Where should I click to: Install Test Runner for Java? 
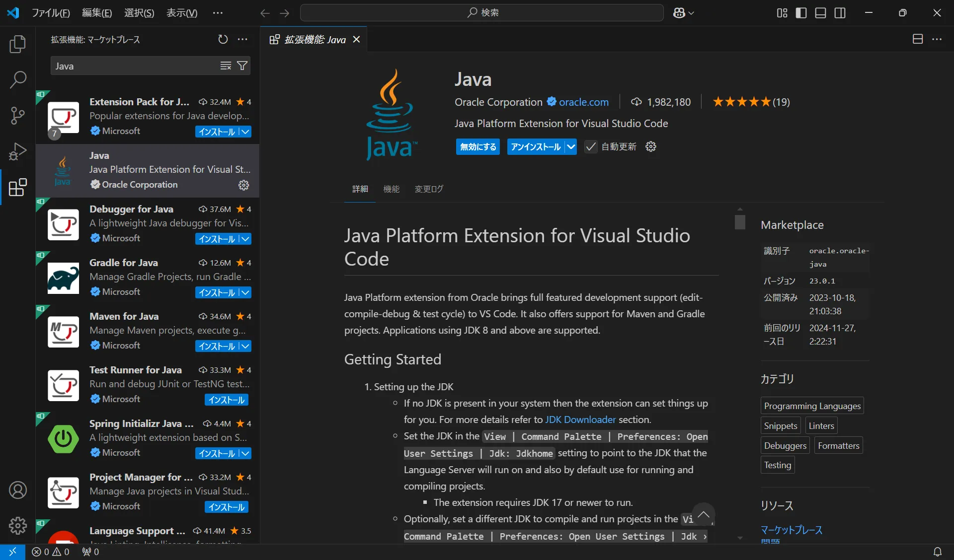point(227,400)
